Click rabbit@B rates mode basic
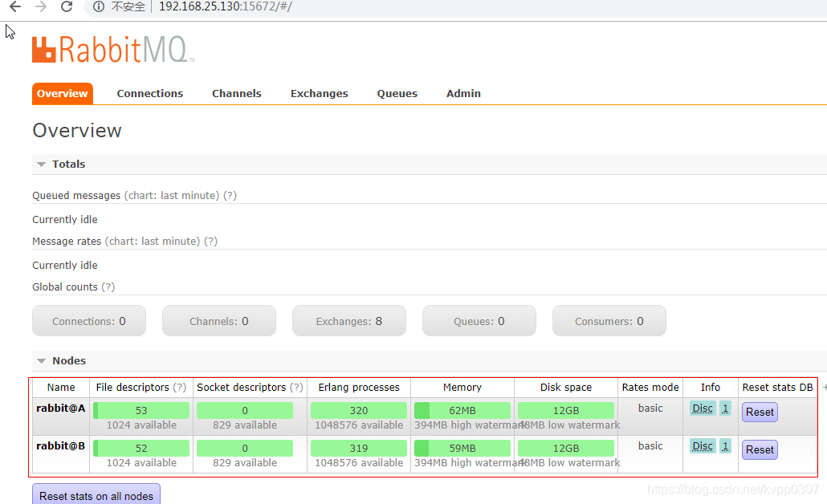827x504 pixels. [x=650, y=446]
